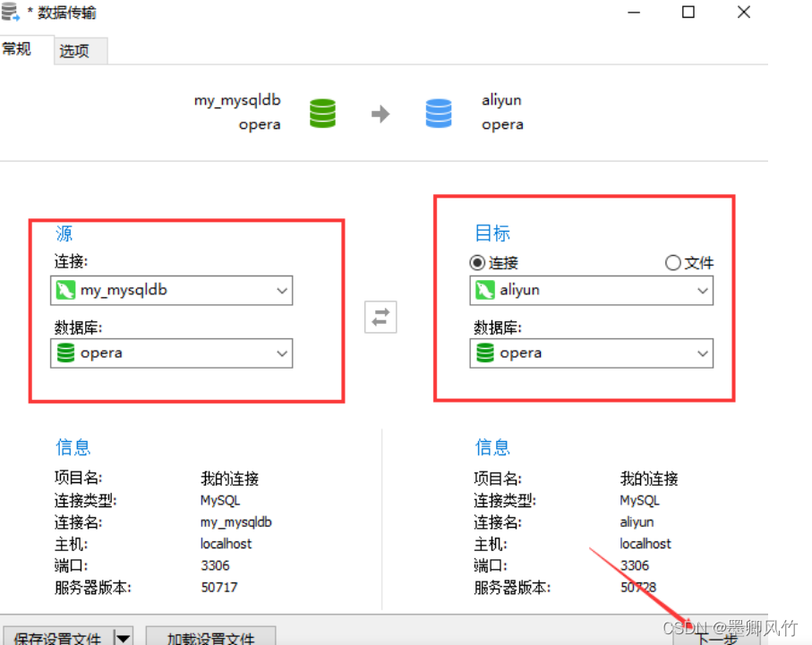Switch to the 选项 tab
This screenshot has height=645, width=812.
(79, 51)
